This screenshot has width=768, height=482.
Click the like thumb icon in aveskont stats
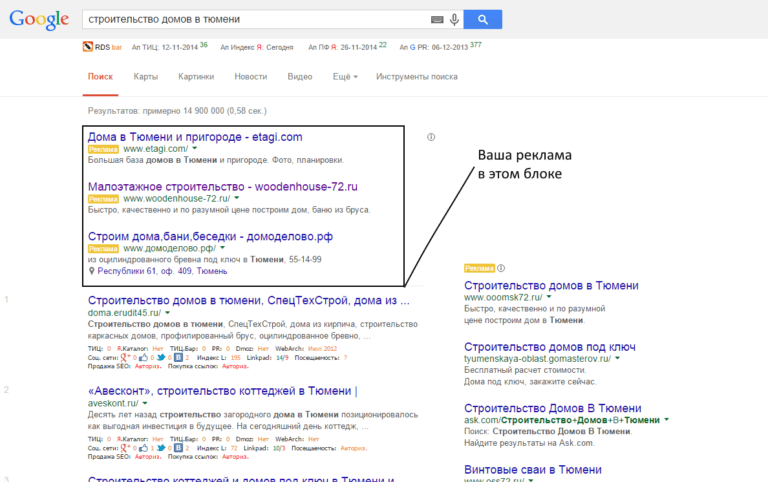(x=144, y=448)
